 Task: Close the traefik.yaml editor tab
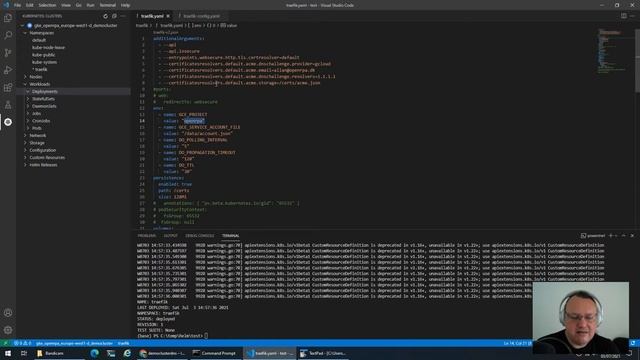tap(168, 16)
